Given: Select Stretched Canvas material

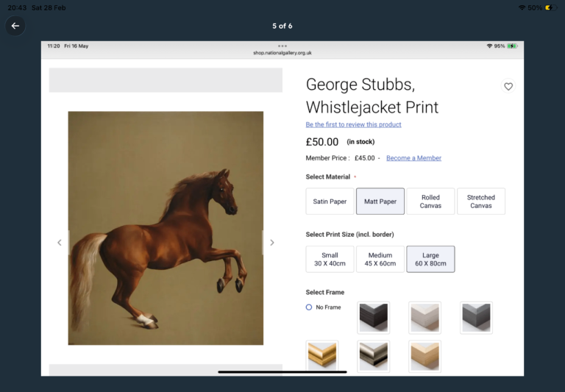Looking at the screenshot, I should pos(481,202).
